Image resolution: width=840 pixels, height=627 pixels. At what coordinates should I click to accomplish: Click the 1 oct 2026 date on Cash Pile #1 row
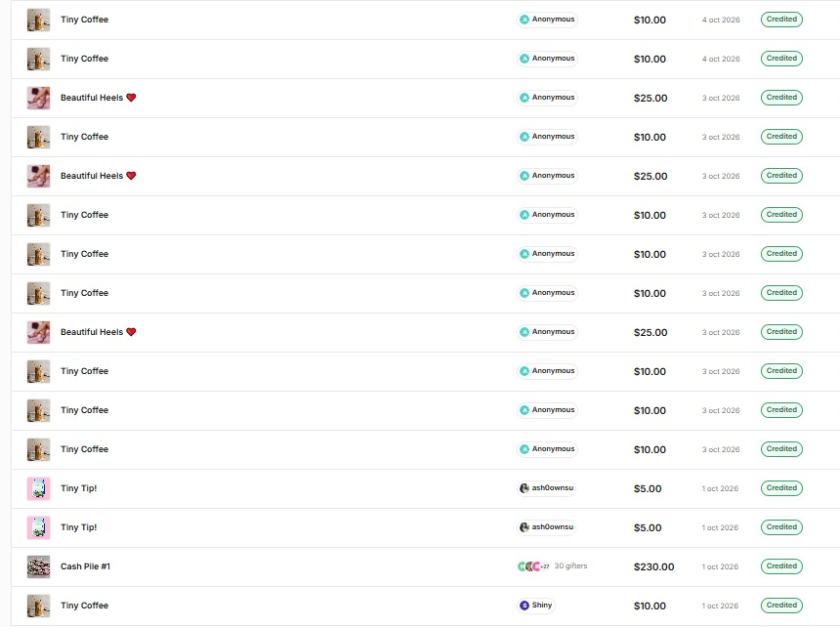point(720,566)
